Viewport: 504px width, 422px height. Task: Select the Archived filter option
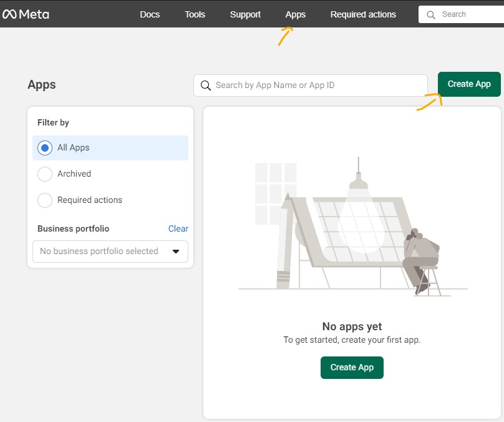click(45, 174)
